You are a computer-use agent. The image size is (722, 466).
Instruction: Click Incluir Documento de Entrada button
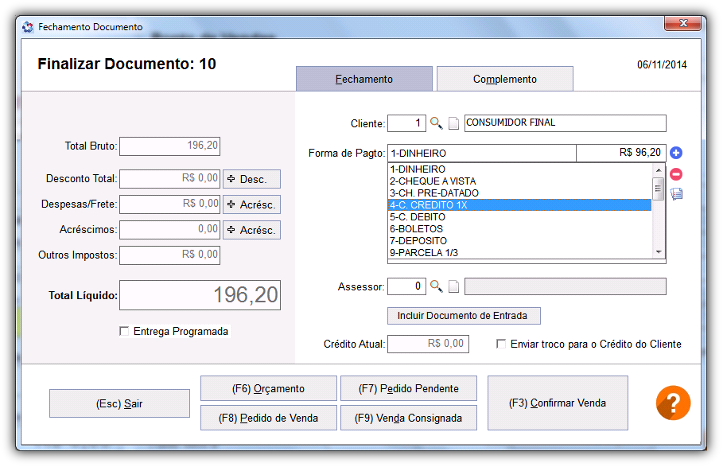pos(463,316)
